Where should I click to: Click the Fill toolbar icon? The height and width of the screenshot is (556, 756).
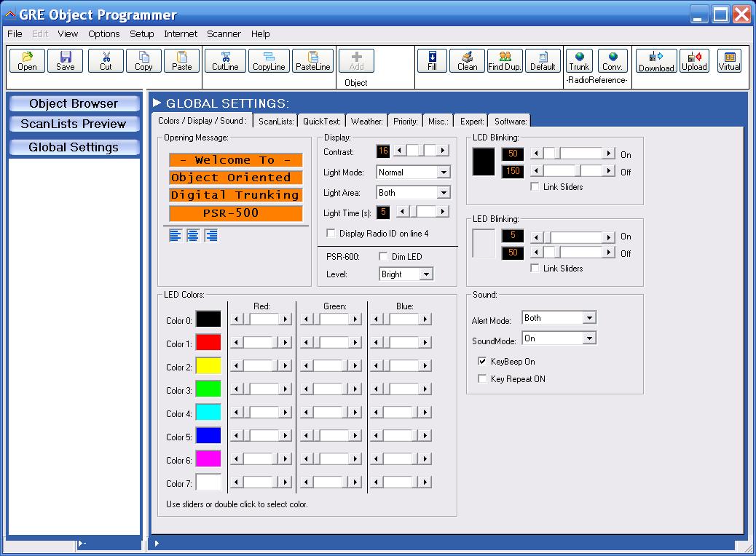(x=432, y=61)
